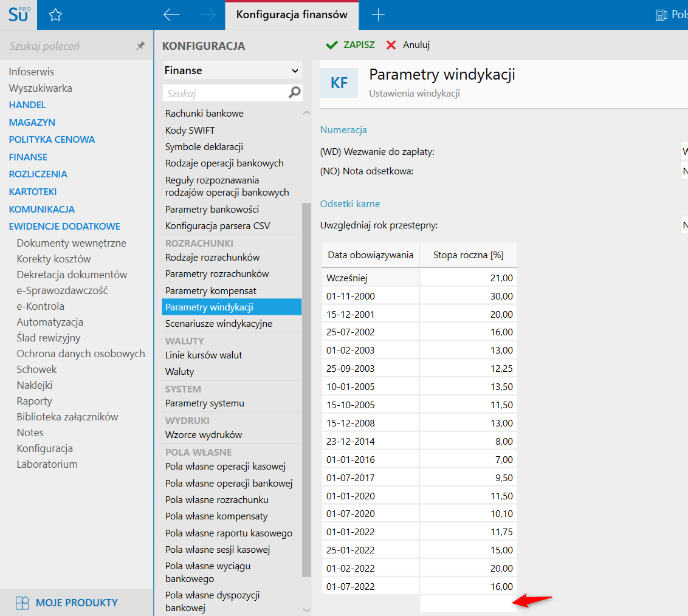Open a new tab with plus icon
Screen dimensions: 688x616
(x=378, y=15)
